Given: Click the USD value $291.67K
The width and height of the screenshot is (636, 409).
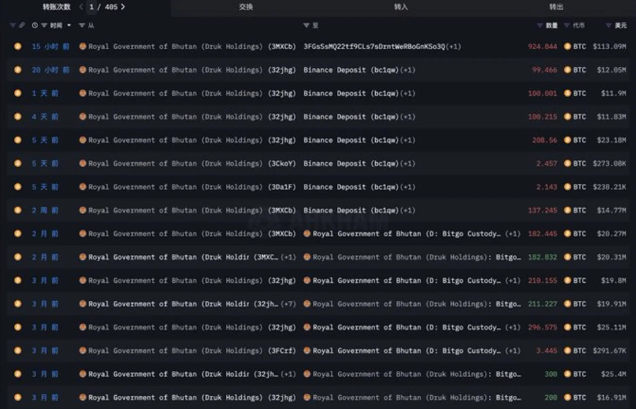Looking at the screenshot, I should click(609, 351).
